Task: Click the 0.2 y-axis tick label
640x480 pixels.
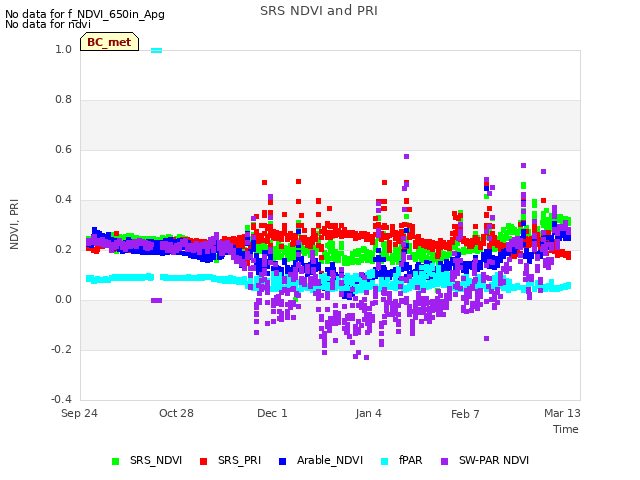Action: (x=63, y=250)
